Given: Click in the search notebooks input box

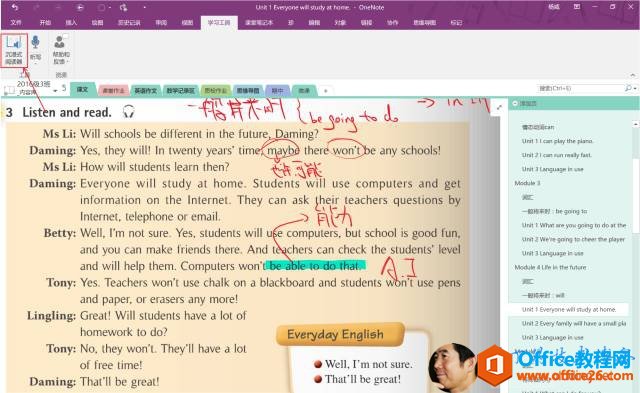Looking at the screenshot, I should 580,88.
